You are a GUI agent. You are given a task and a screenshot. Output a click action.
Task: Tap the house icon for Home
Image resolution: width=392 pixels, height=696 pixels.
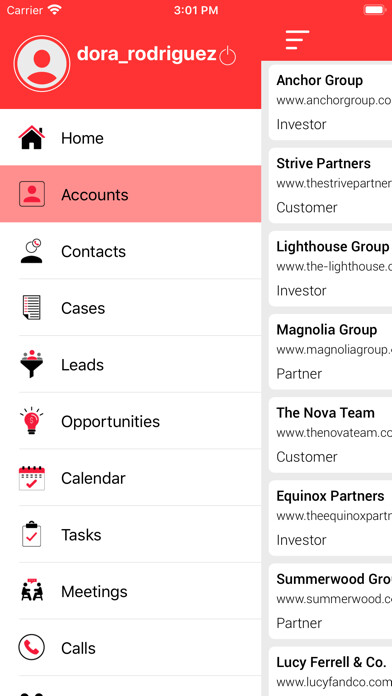click(x=32, y=138)
